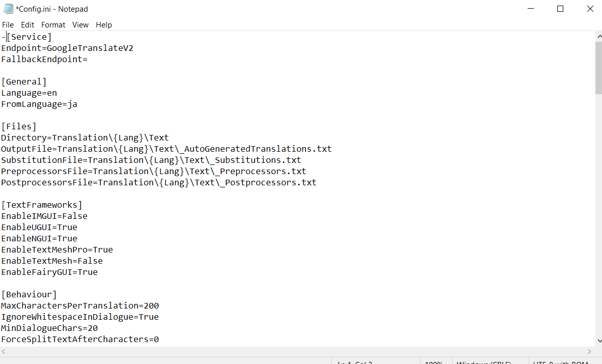This screenshot has width=602, height=364.
Task: Click the vertical scrollbar down arrow
Action: (x=599, y=341)
